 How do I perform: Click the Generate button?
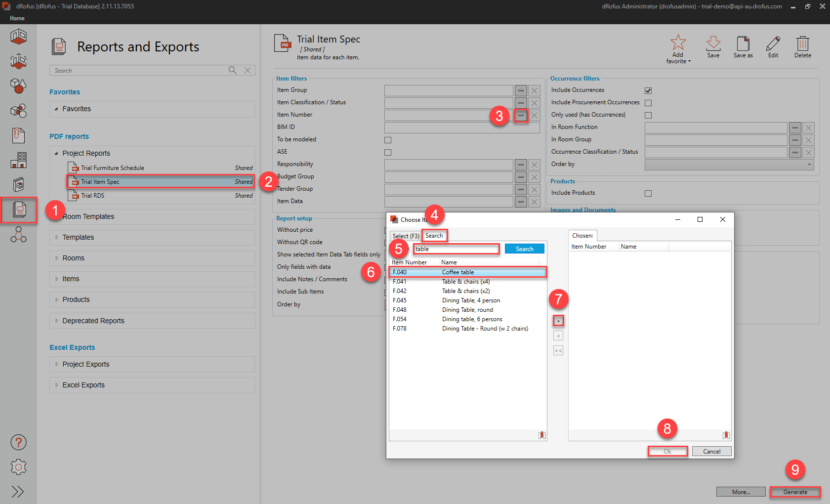coord(795,492)
